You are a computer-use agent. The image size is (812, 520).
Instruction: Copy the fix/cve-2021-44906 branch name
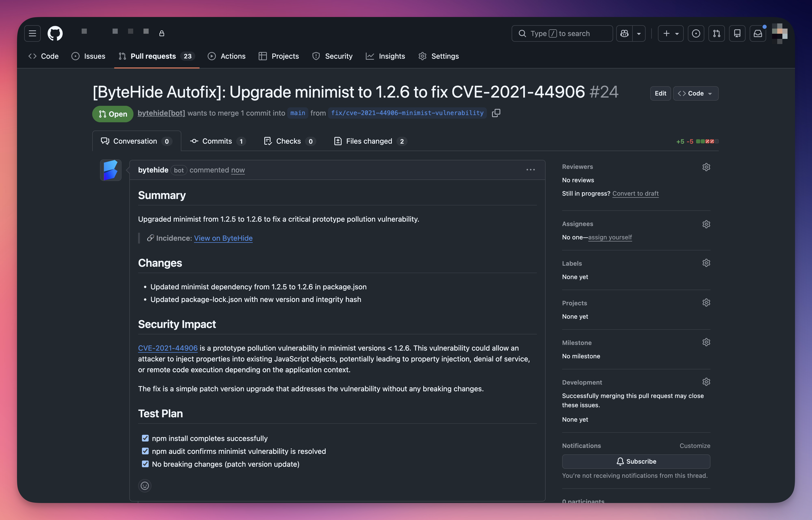click(496, 113)
